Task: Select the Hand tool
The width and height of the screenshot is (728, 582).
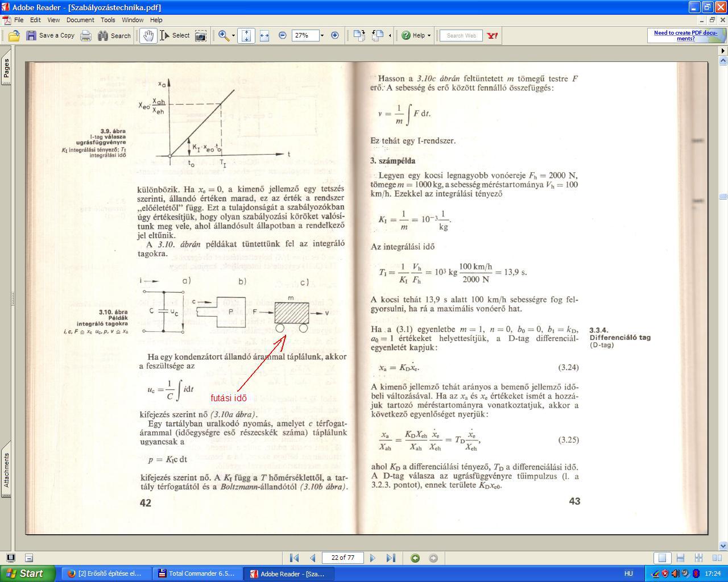Action: (148, 35)
